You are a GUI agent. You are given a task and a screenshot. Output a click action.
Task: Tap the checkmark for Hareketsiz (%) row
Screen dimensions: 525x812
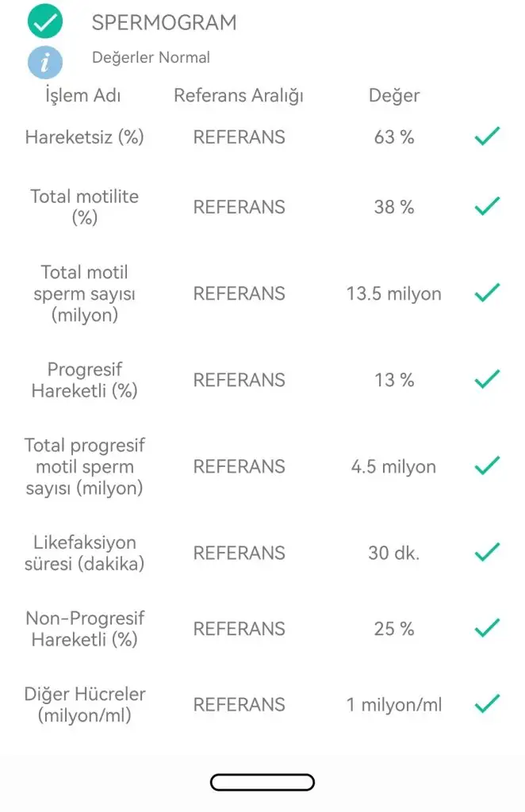[x=487, y=136]
